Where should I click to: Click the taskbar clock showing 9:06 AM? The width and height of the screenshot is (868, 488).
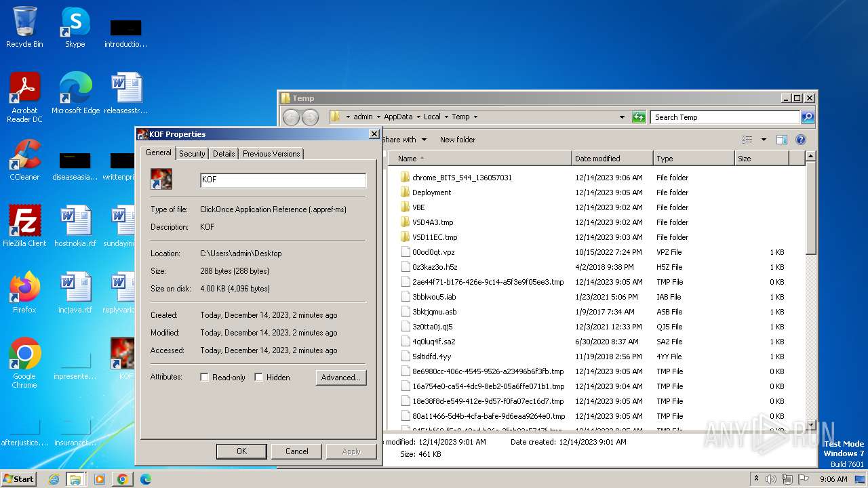(x=833, y=479)
